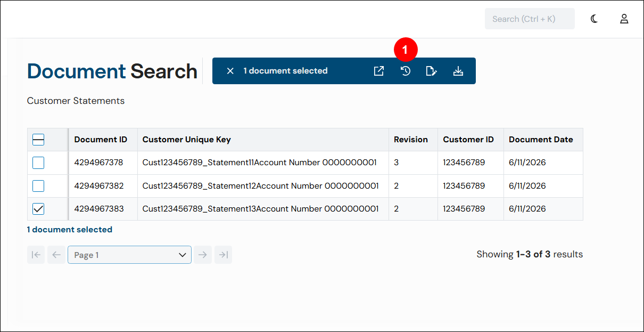Open selected document in new window icon
The height and width of the screenshot is (332, 644).
tap(378, 71)
